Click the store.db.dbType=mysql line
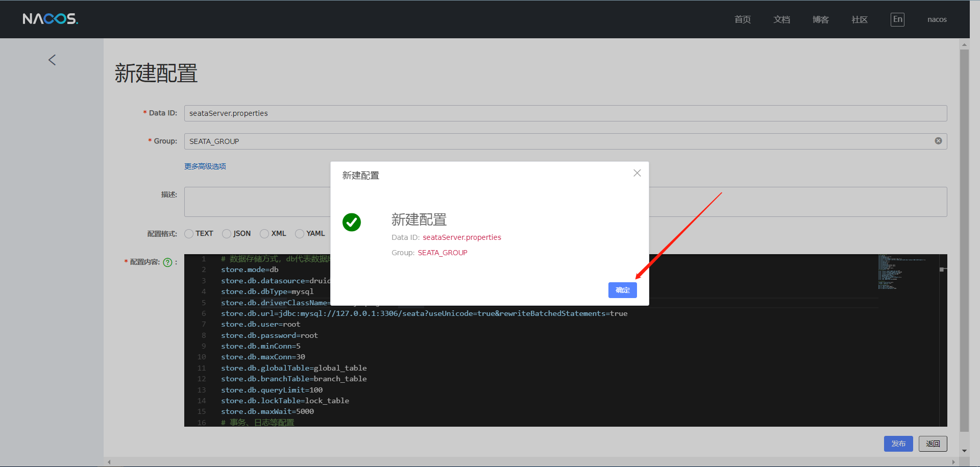Image resolution: width=980 pixels, height=467 pixels. [267, 291]
